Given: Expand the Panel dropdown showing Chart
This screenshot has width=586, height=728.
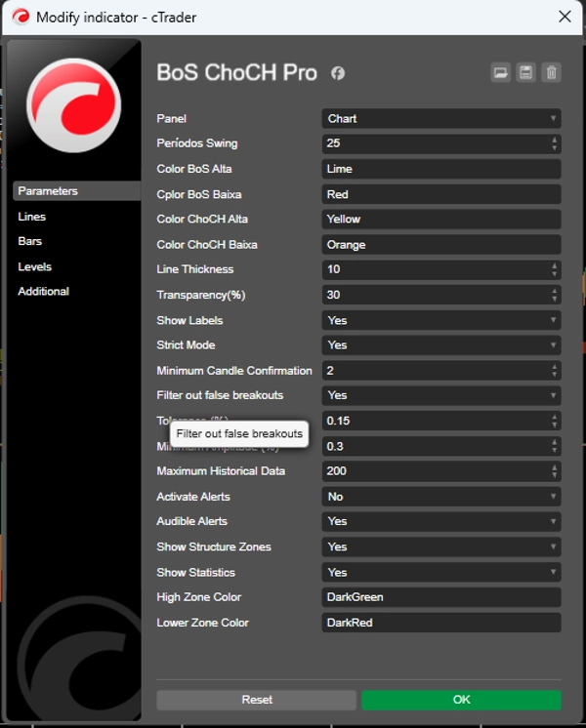Looking at the screenshot, I should 441,119.
